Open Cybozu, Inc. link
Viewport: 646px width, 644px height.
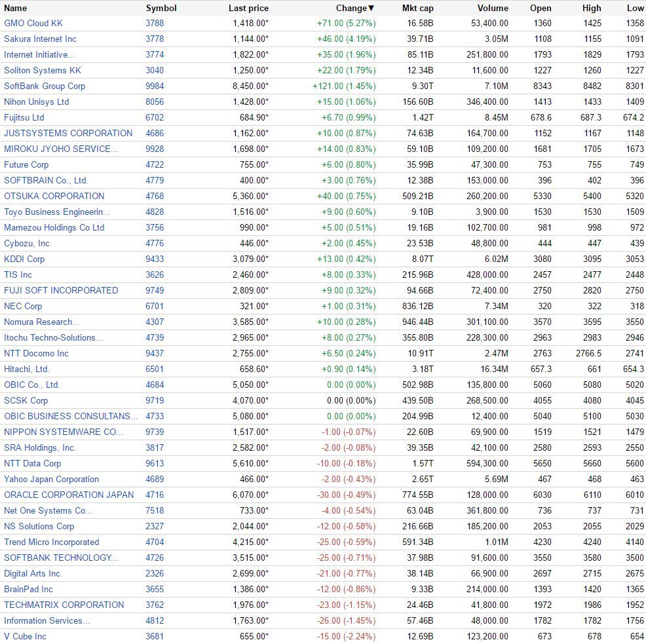pyautogui.click(x=28, y=243)
